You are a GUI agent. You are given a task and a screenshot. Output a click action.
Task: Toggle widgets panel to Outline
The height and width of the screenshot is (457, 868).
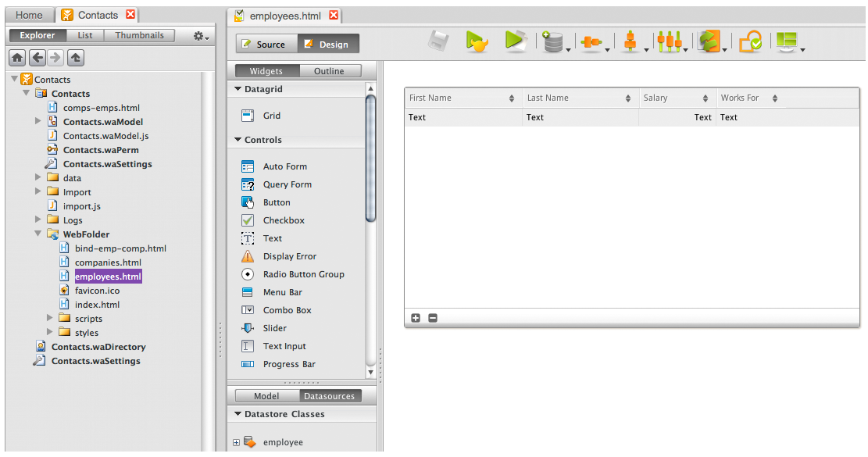click(329, 71)
